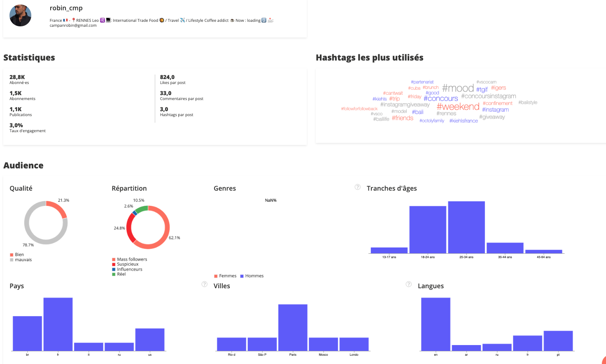Image resolution: width=606 pixels, height=364 pixels.
Task: Open robin_cmp profile avatar photo
Action: click(x=21, y=16)
